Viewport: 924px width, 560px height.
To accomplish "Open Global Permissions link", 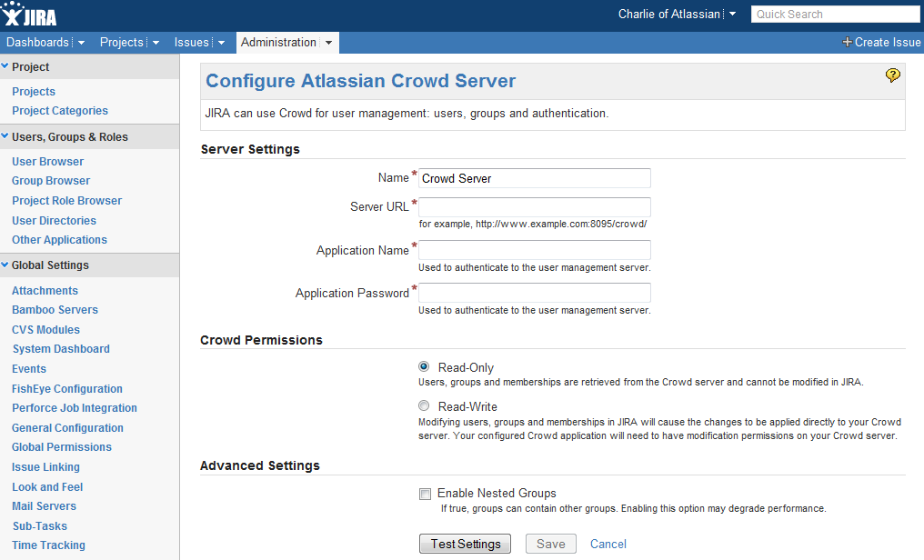I will pos(62,447).
